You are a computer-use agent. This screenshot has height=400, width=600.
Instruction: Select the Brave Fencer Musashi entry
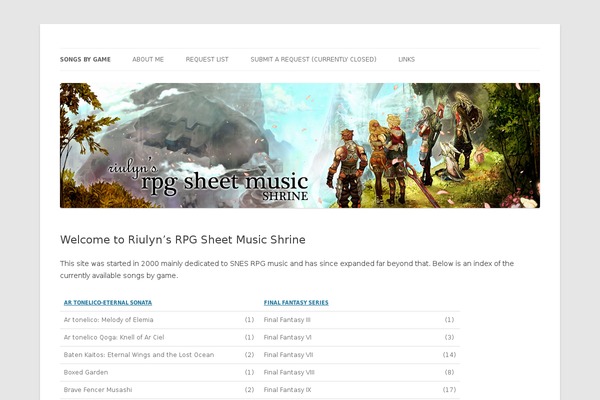point(98,390)
